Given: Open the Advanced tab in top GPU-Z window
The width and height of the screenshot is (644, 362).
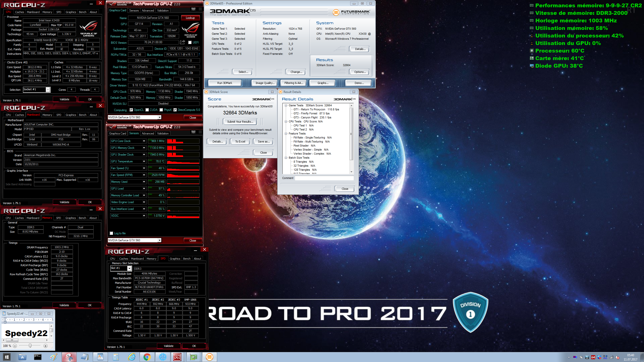Looking at the screenshot, I should coord(148,11).
